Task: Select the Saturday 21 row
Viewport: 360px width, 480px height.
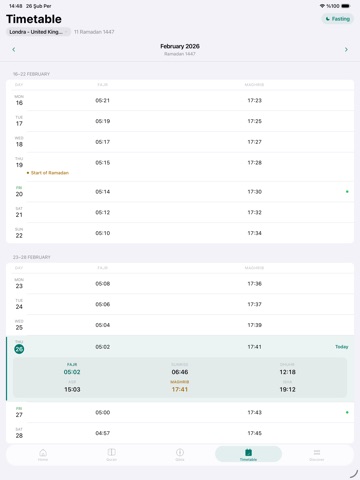Action: click(180, 212)
